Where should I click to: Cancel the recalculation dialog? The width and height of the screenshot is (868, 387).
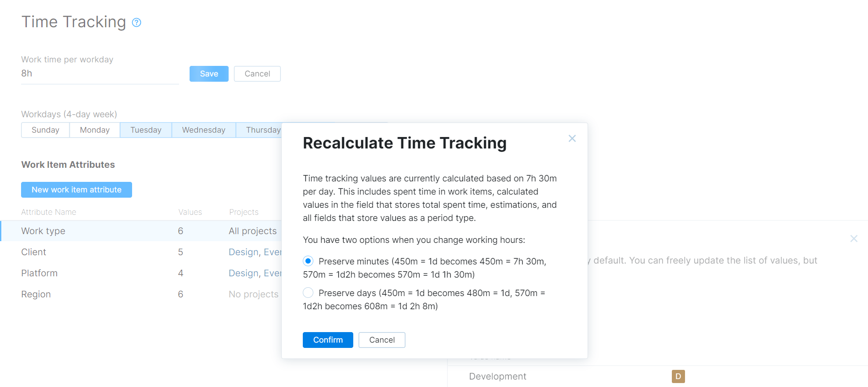(x=382, y=340)
